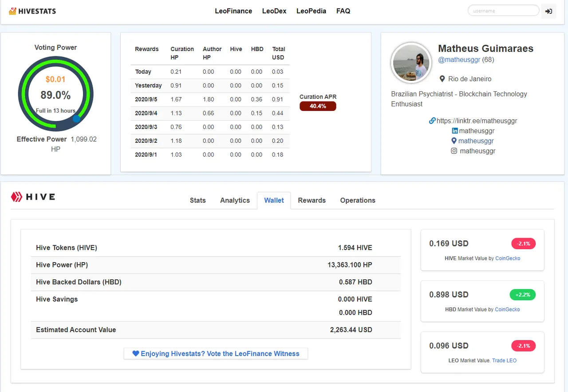The height and width of the screenshot is (392, 568).
Task: Click the HiveStats logo icon
Action: point(13,11)
